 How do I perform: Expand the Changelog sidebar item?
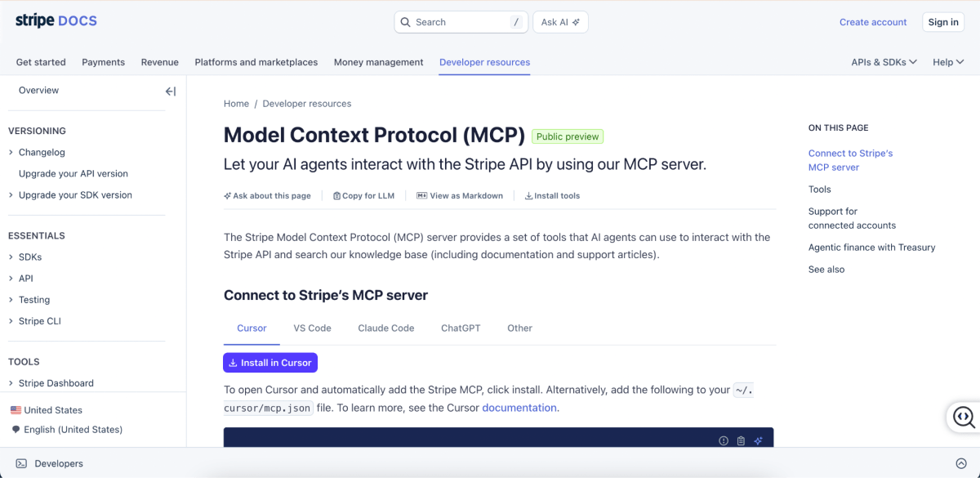pyautogui.click(x=11, y=153)
